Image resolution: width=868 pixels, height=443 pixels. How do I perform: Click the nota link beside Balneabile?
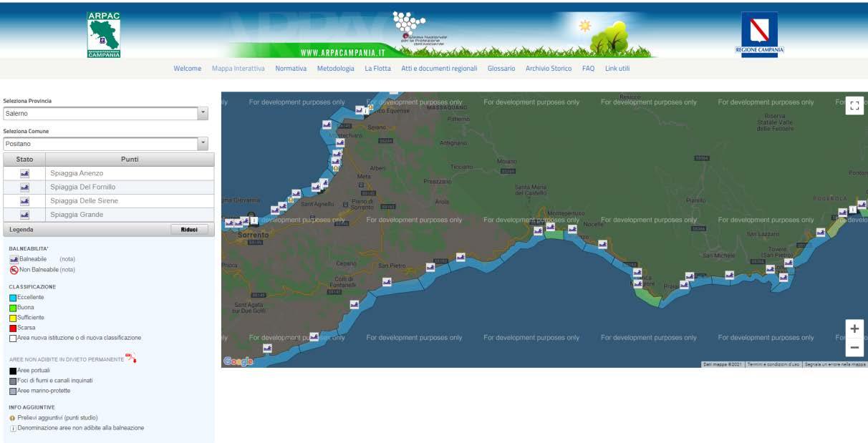[x=67, y=259]
